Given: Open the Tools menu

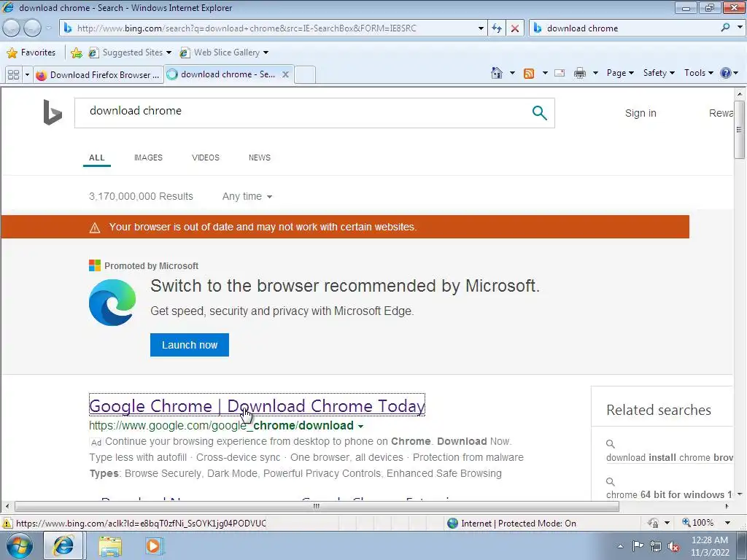Looking at the screenshot, I should [698, 73].
